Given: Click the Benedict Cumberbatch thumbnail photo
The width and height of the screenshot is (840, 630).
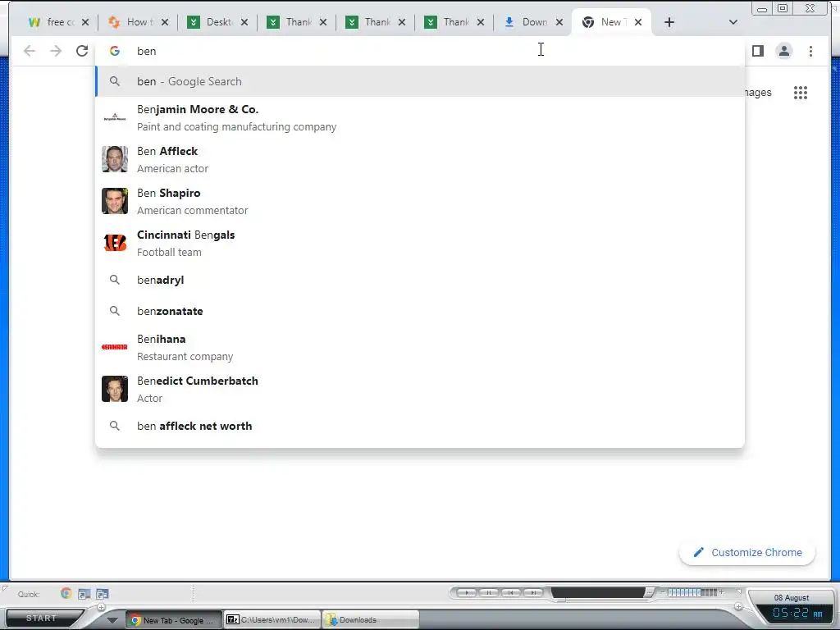Looking at the screenshot, I should pos(115,389).
